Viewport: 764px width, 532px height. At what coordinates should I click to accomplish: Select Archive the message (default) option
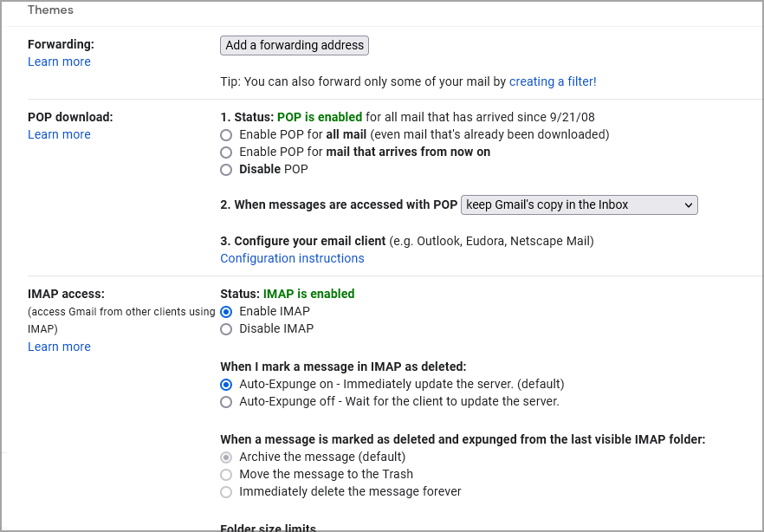click(x=226, y=457)
